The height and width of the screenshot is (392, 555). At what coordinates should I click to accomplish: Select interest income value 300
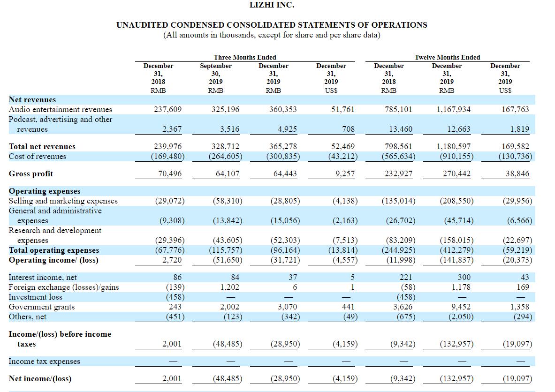tap(464, 278)
